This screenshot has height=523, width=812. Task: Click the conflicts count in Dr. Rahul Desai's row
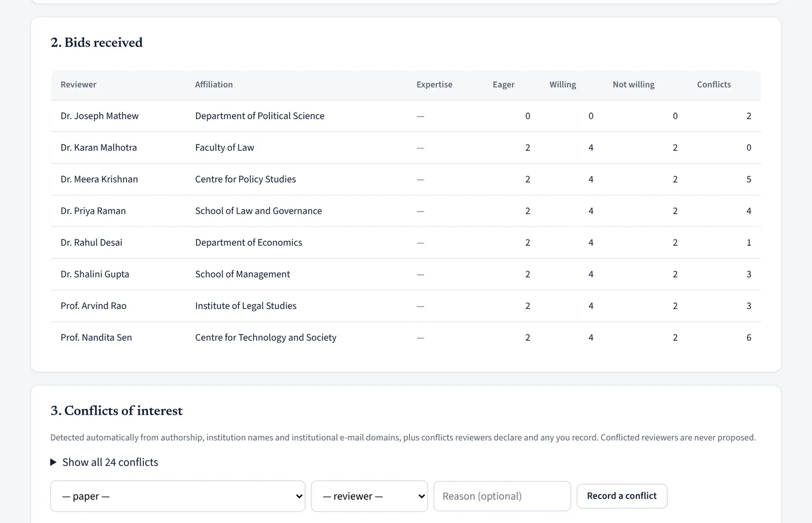749,242
